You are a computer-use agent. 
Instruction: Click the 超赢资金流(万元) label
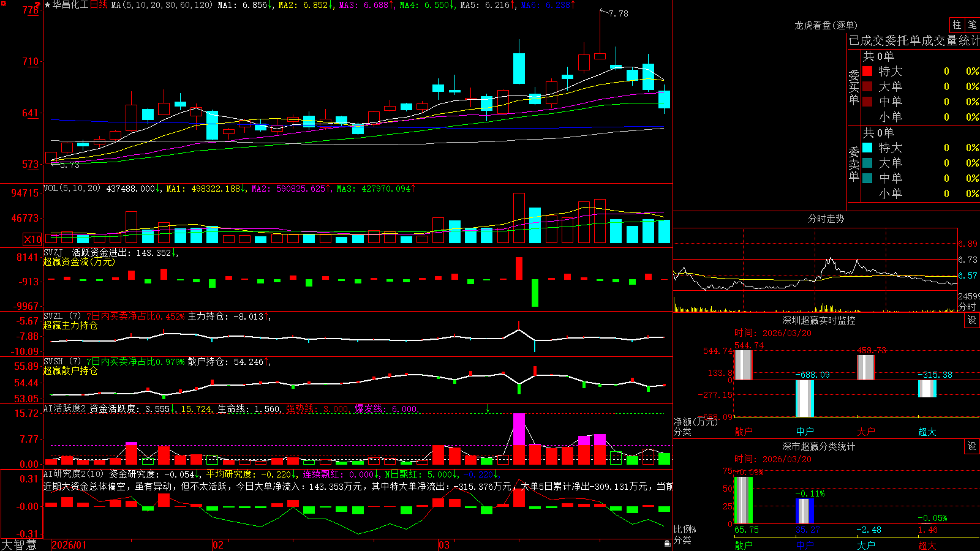[x=79, y=261]
